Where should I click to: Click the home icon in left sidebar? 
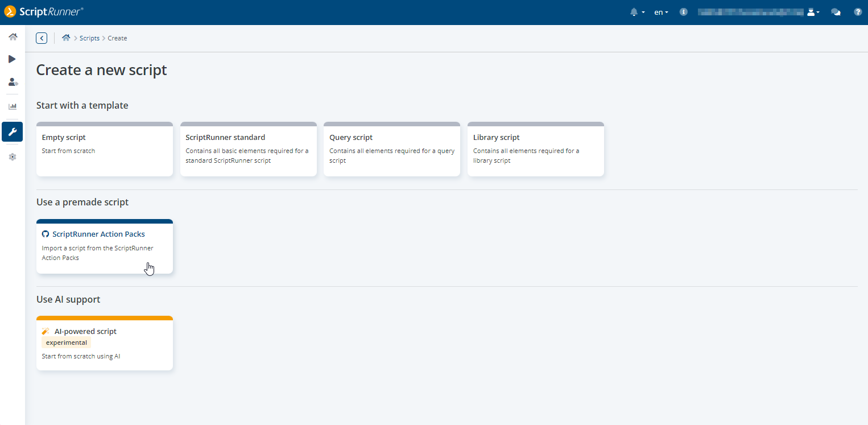[13, 37]
